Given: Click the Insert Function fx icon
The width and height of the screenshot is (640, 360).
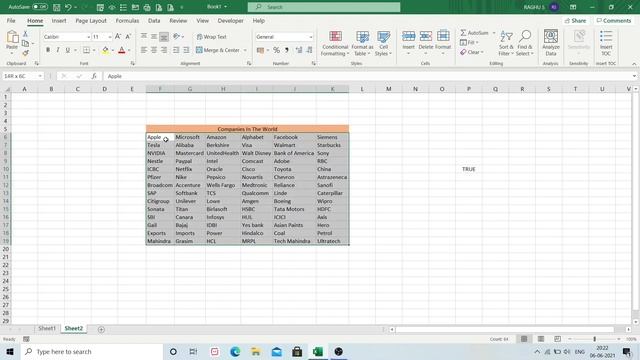Looking at the screenshot, I should pyautogui.click(x=94, y=76).
